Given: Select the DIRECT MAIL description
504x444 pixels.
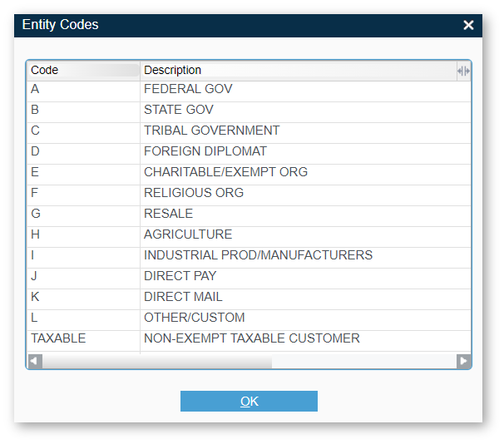Looking at the screenshot, I should (305, 299).
